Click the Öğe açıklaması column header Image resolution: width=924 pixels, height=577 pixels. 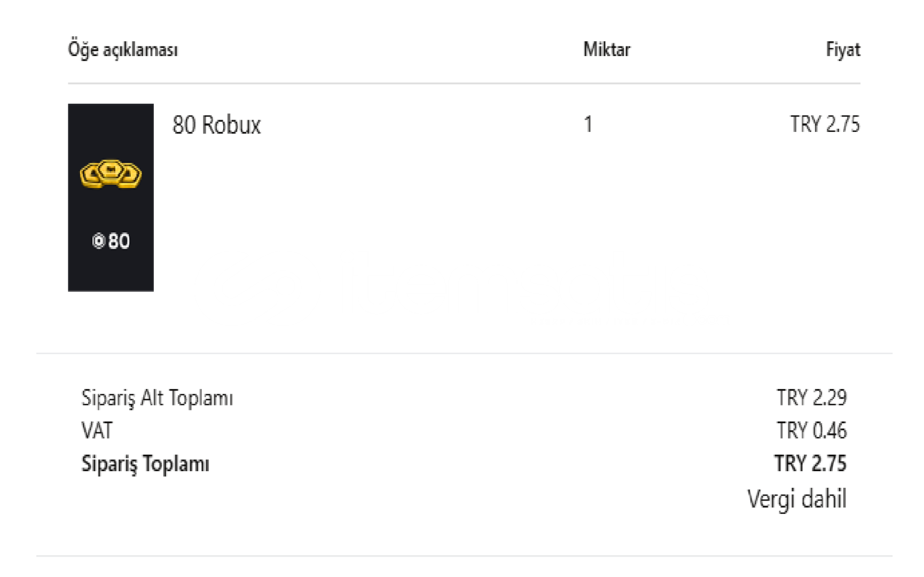pos(123,50)
